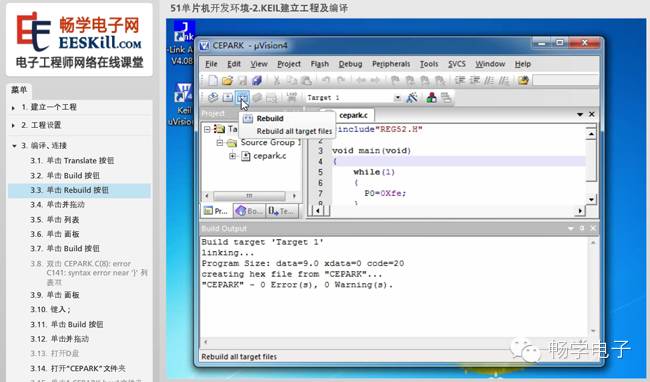Open Target Options magic wand icon
650x382 pixels.
pos(412,98)
